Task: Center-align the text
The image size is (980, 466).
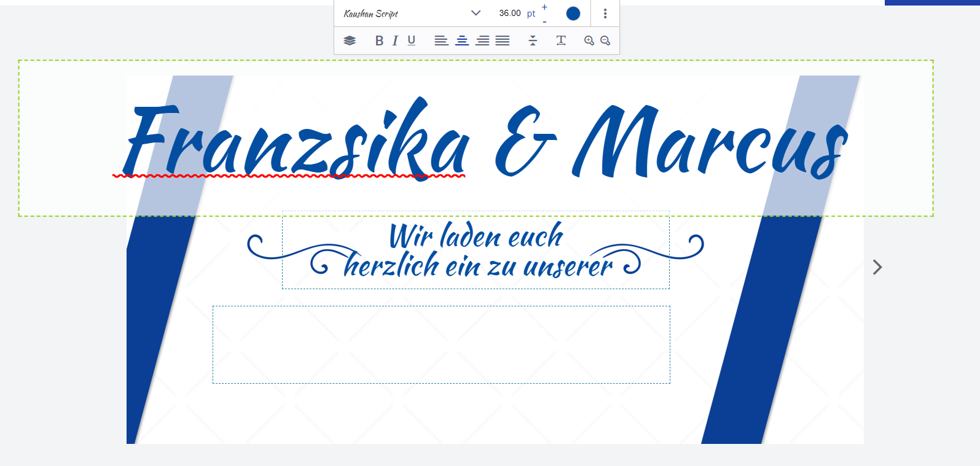Action: pos(462,41)
